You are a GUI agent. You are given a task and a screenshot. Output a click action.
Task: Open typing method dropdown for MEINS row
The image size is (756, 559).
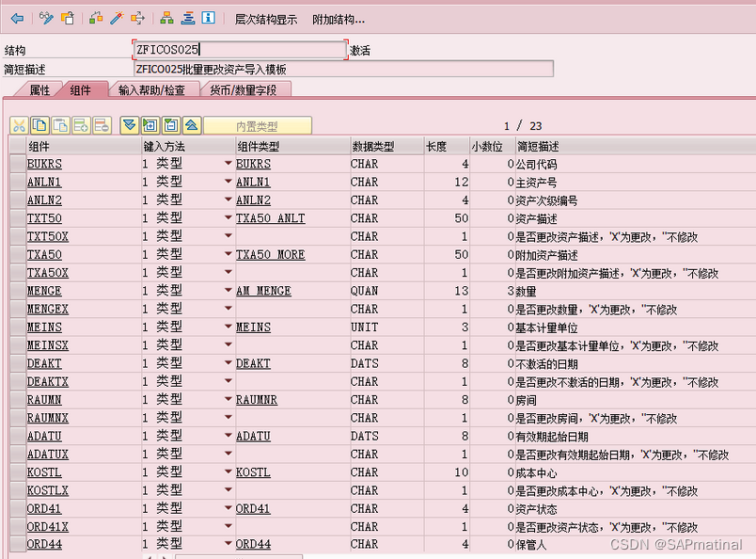(228, 327)
